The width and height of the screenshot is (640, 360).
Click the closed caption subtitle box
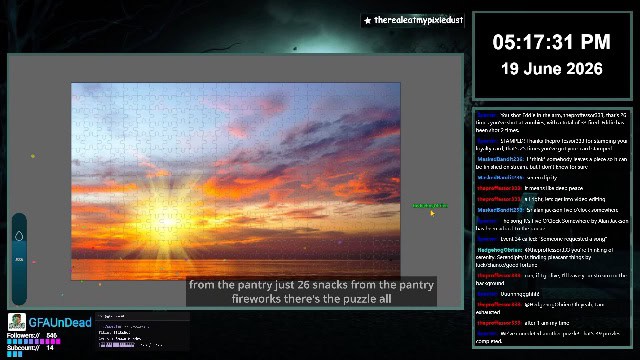coord(311,291)
